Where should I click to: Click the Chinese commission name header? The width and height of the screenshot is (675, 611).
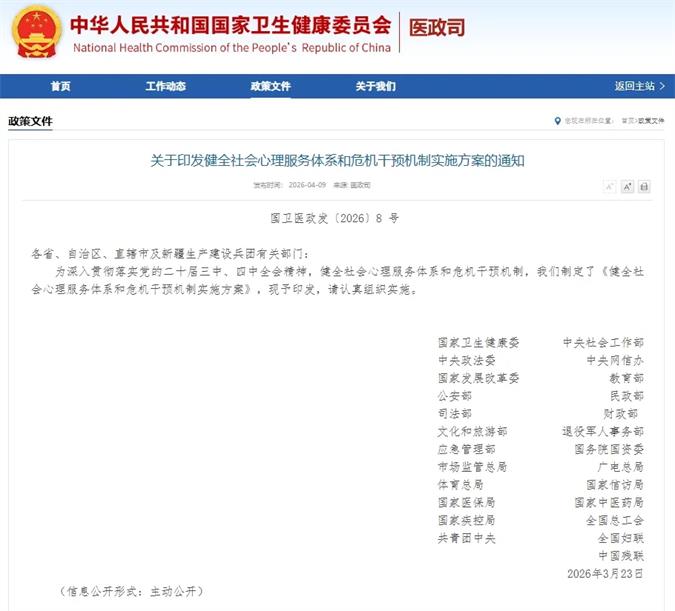coord(229,24)
